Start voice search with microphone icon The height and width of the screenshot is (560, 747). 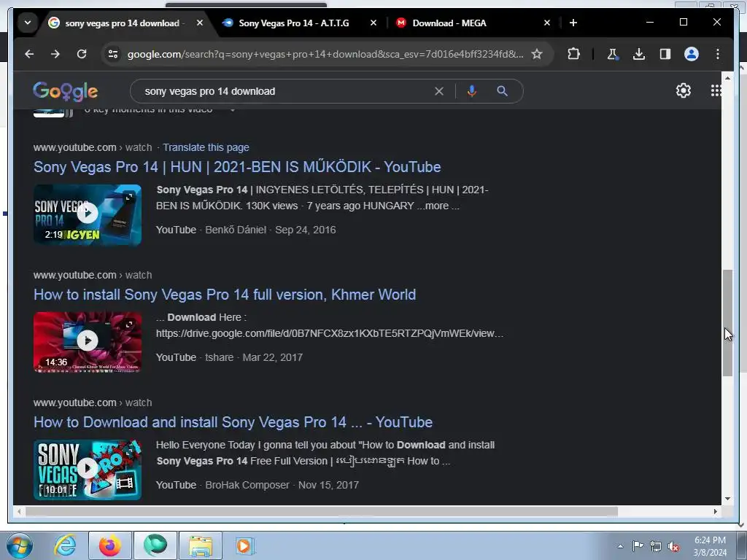click(472, 91)
